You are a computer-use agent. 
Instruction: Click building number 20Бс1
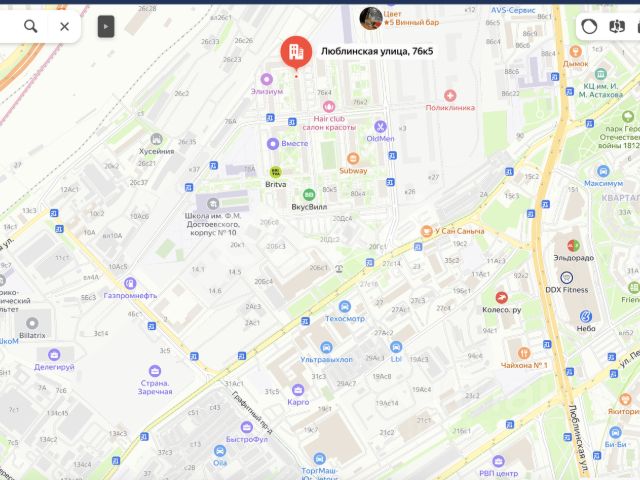click(318, 268)
